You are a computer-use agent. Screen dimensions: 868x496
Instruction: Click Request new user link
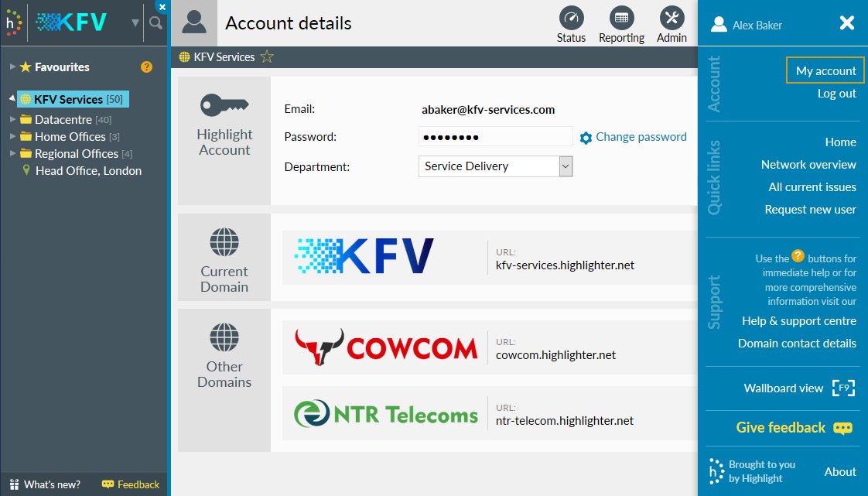pyautogui.click(x=810, y=209)
